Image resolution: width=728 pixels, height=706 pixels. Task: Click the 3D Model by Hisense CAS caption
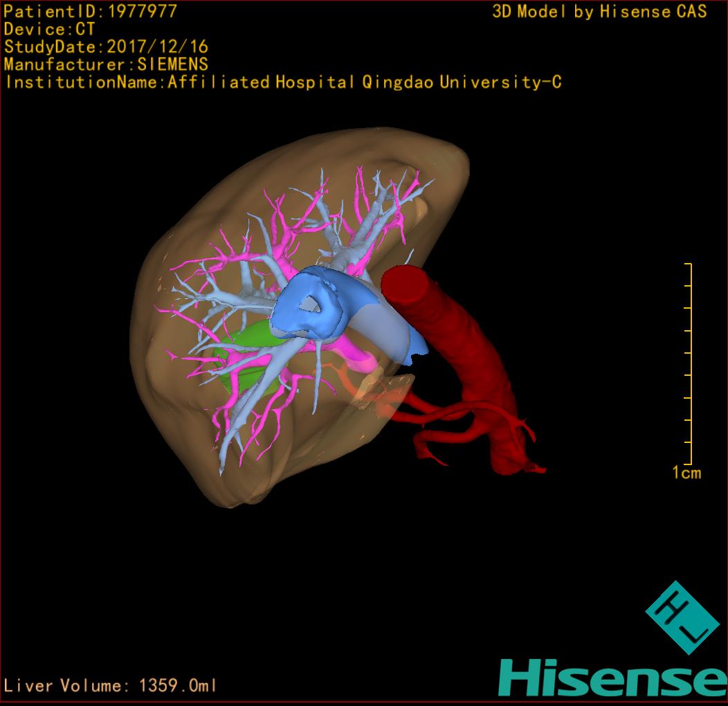coord(599,11)
